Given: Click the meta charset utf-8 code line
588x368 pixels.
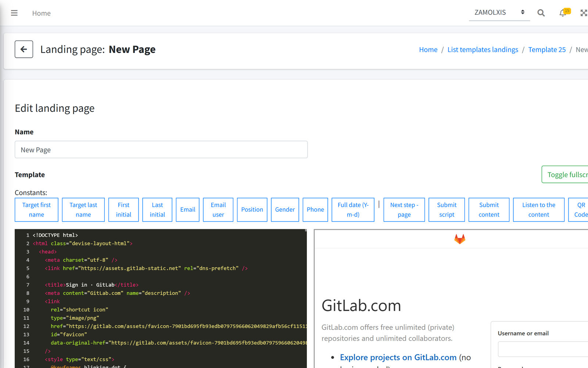Looking at the screenshot, I should (81, 260).
